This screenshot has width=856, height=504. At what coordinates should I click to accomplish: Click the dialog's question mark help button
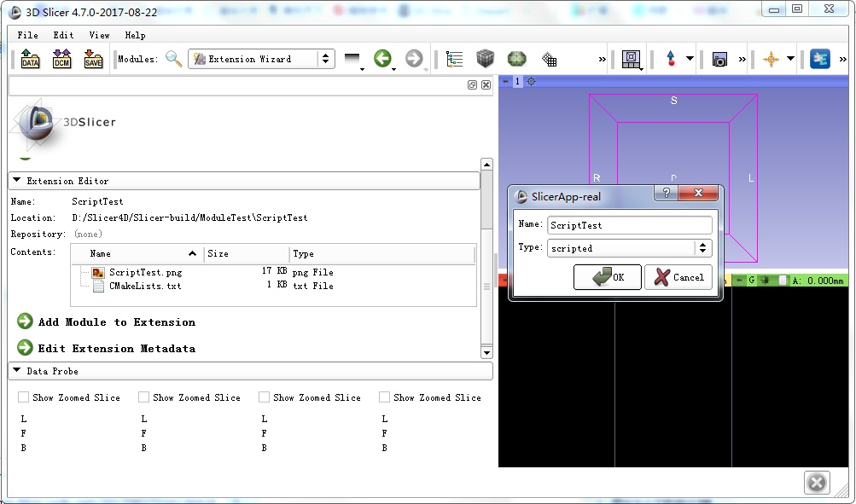tap(666, 193)
